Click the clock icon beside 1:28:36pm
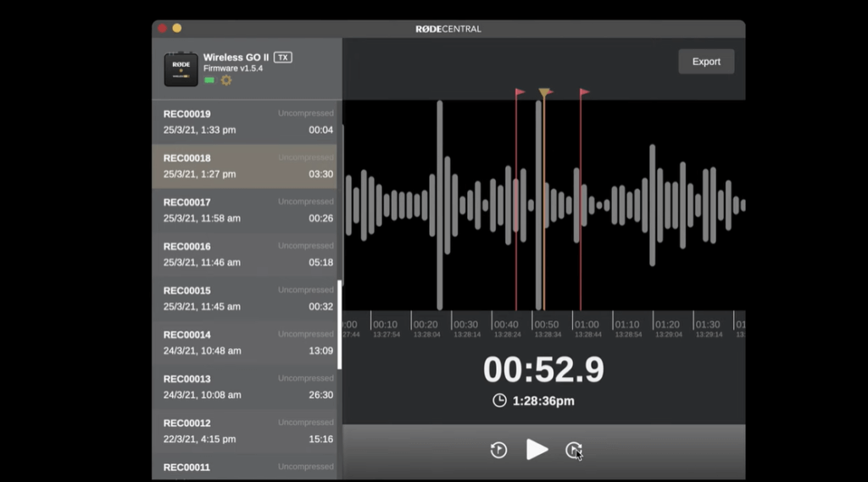Image resolution: width=868 pixels, height=482 pixels. pyautogui.click(x=499, y=400)
